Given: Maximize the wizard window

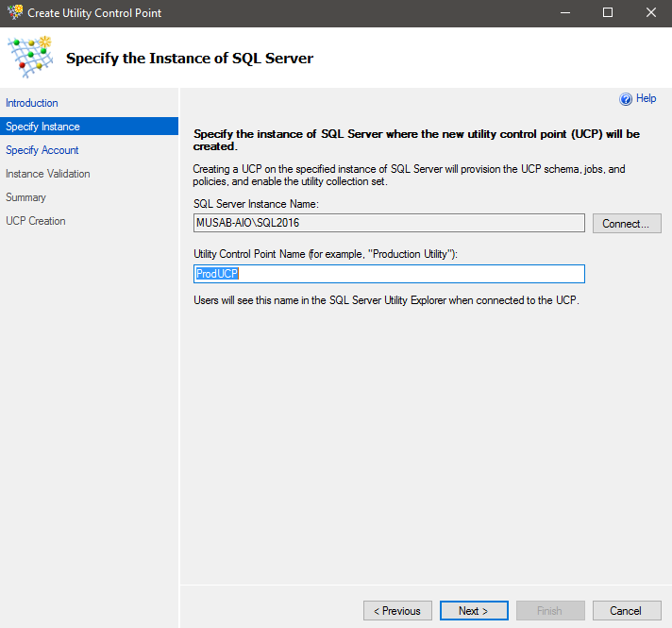Looking at the screenshot, I should (608, 13).
